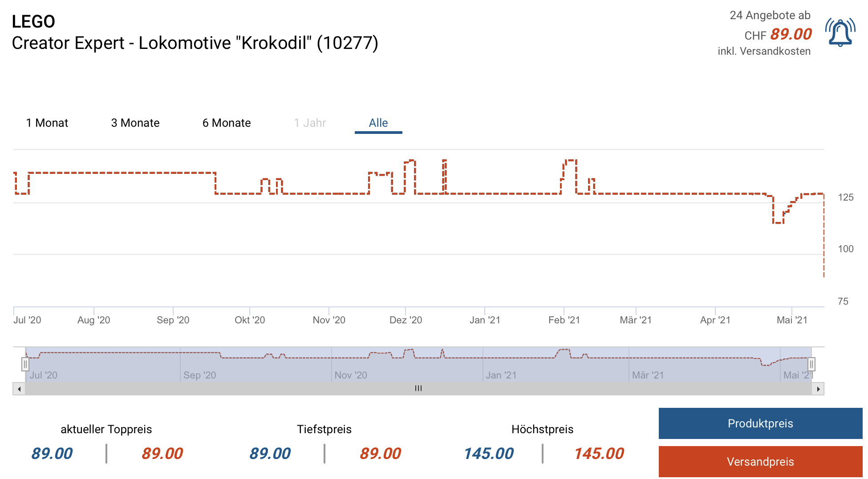
Task: Click the scrollbar center grip
Action: point(418,389)
